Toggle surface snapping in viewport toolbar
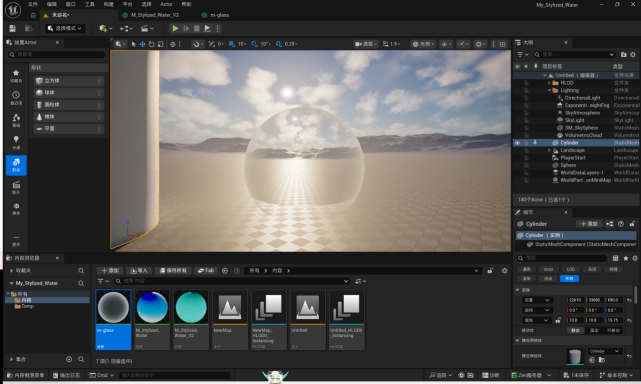This screenshot has width=641, height=384. (197, 44)
